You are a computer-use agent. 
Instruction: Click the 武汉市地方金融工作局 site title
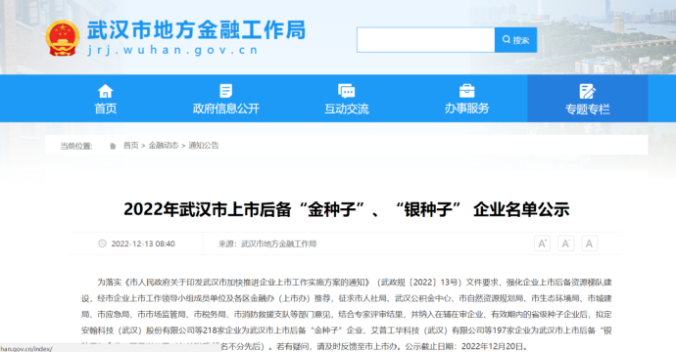click(x=197, y=30)
